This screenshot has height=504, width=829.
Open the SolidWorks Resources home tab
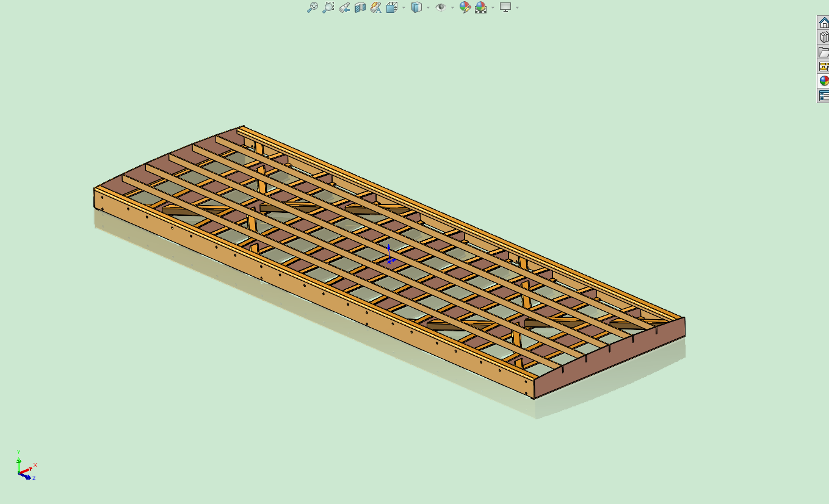click(x=824, y=23)
